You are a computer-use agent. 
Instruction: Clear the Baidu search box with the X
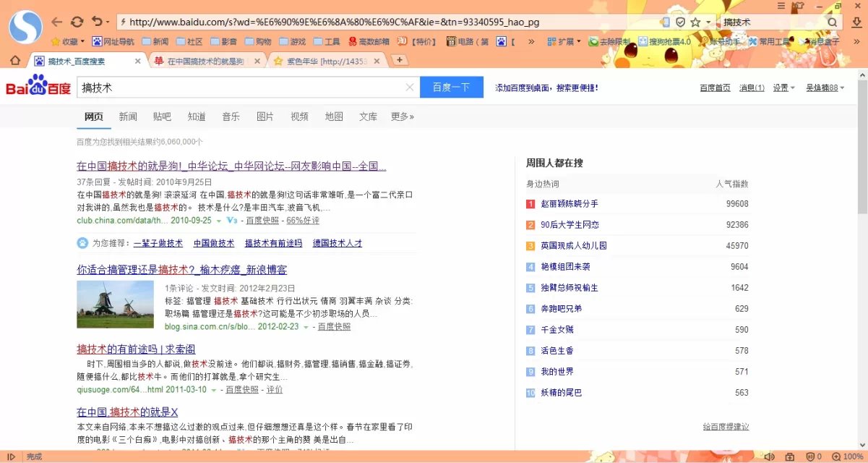pos(409,88)
